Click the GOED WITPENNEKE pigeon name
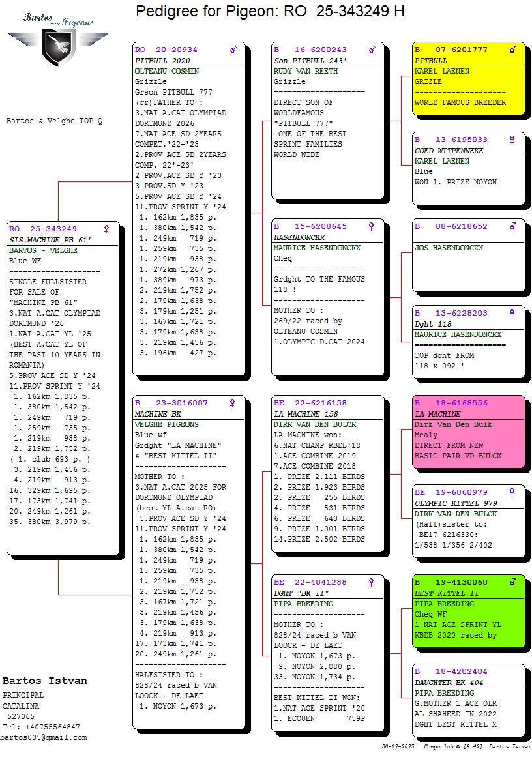This screenshot has width=532, height=764. pyautogui.click(x=449, y=151)
